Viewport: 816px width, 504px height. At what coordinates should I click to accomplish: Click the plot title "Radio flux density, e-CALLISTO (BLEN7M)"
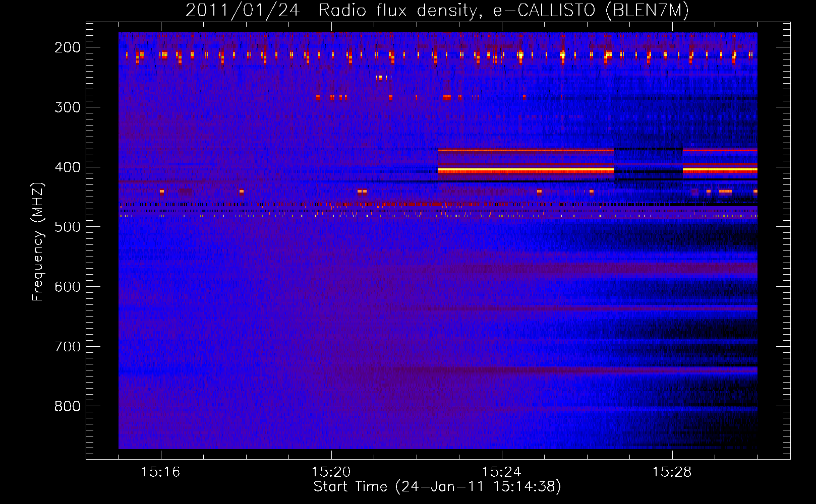tap(503, 10)
